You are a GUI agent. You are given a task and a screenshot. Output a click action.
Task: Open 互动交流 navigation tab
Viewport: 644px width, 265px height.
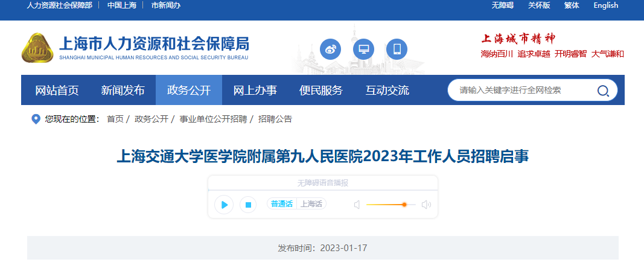387,91
